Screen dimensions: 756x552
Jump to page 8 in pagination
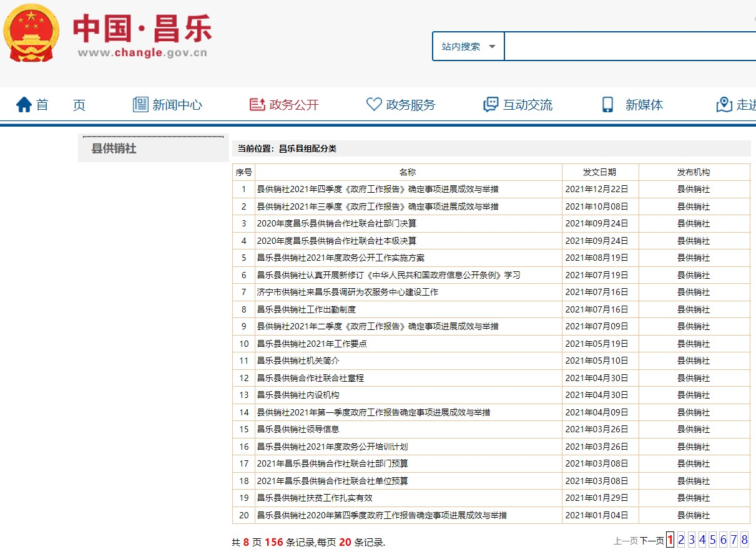point(744,540)
